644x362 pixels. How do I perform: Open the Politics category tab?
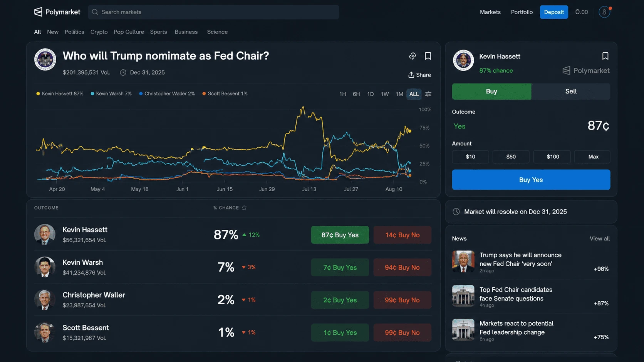pos(74,32)
